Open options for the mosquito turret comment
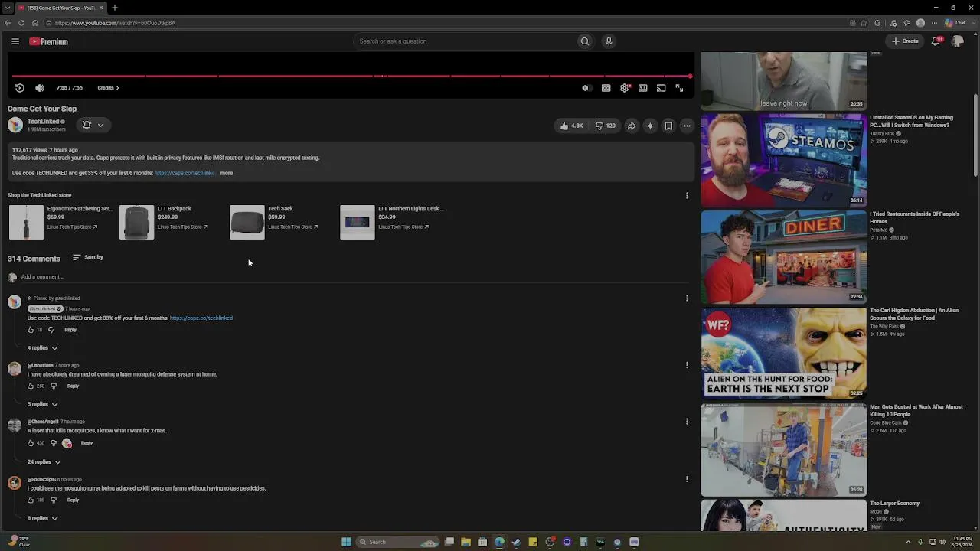The image size is (980, 551). (x=687, y=480)
